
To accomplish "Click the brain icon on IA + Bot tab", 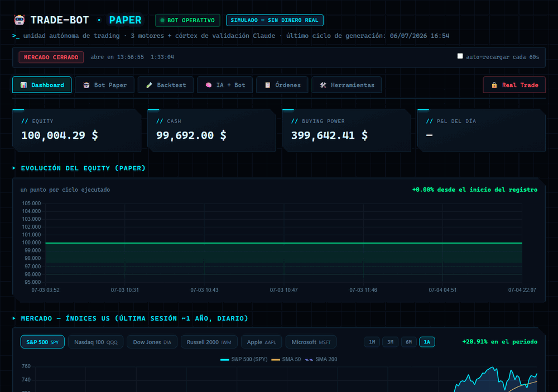I will pyautogui.click(x=209, y=85).
